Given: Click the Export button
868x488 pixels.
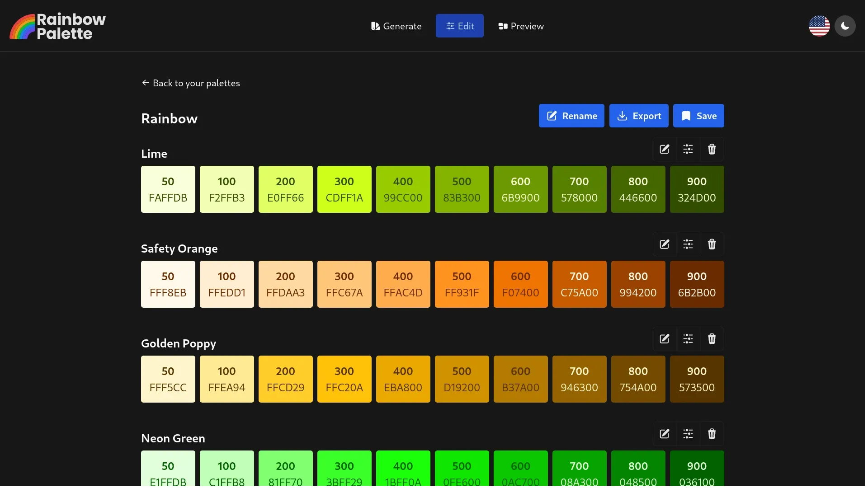Looking at the screenshot, I should (638, 116).
